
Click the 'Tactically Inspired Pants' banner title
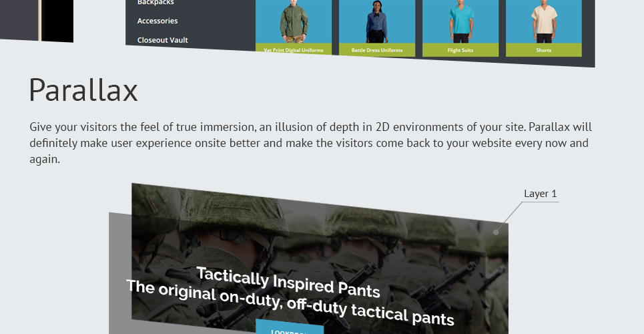(x=288, y=282)
